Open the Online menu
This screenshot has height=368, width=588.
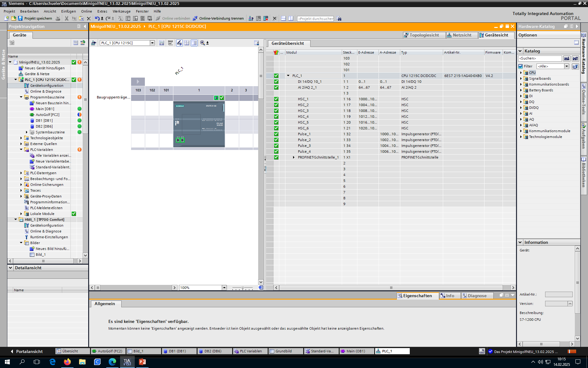point(86,11)
